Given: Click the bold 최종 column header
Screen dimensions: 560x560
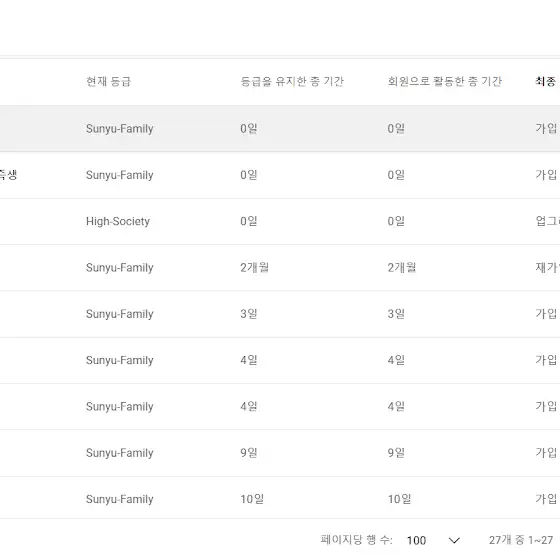Looking at the screenshot, I should [x=546, y=81].
